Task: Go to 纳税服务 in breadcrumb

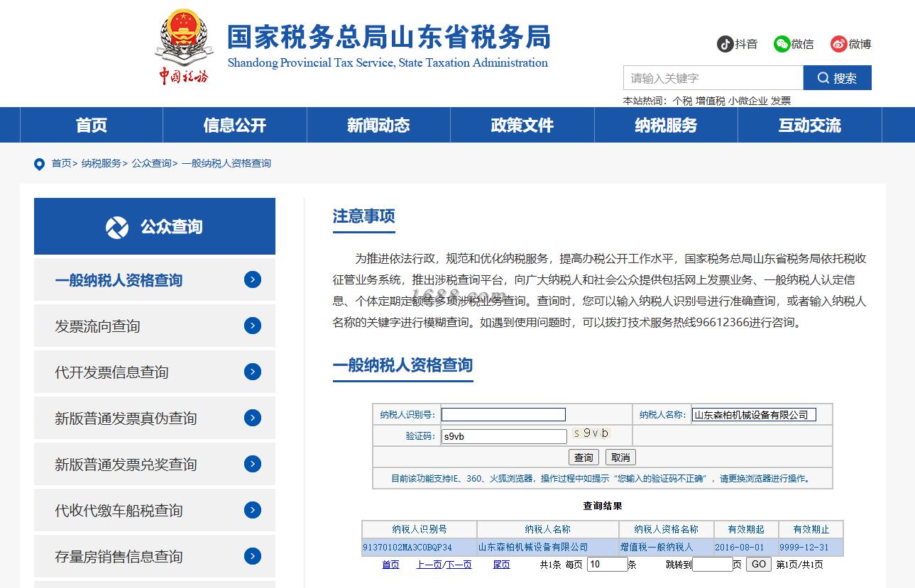Action: click(x=101, y=163)
